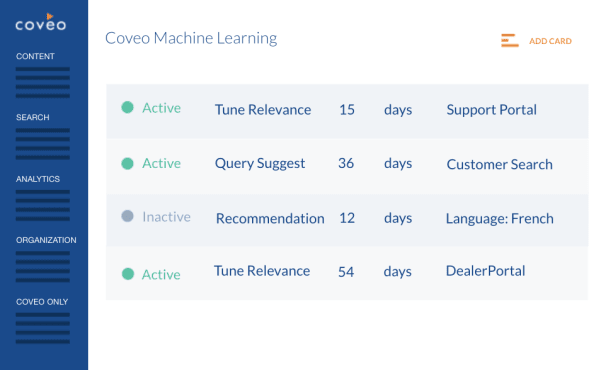Click the orange Add Card bars icon
Viewport: 601px width, 370px height.
coord(509,41)
